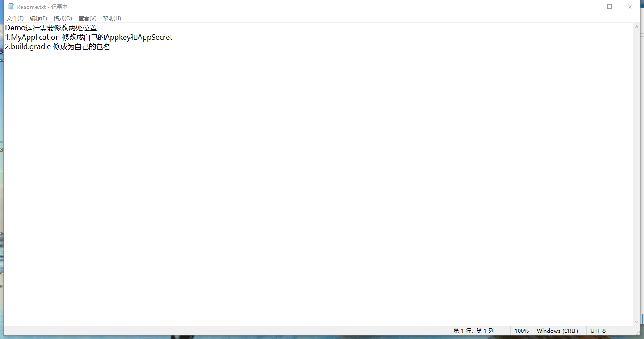Click the 第 1 行, 第 1 列 status indicator
The height and width of the screenshot is (339, 644).
473,331
